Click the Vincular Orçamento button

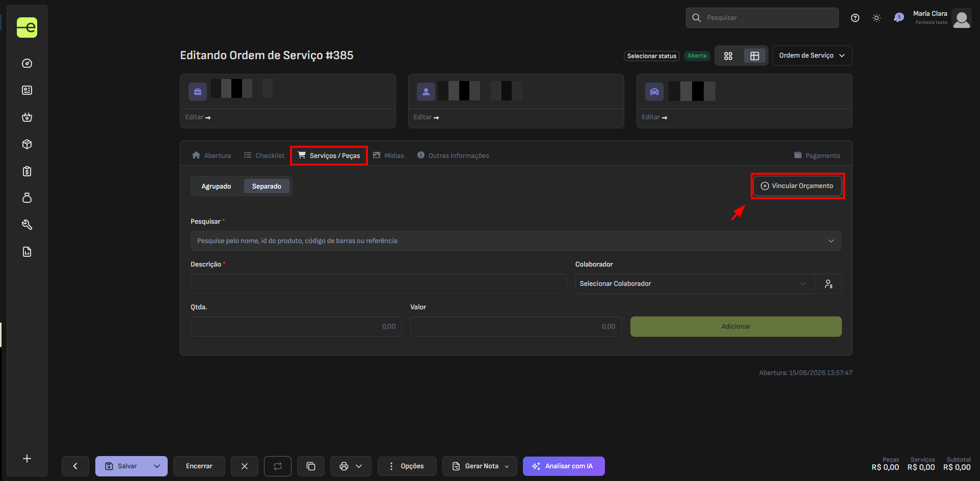click(797, 186)
